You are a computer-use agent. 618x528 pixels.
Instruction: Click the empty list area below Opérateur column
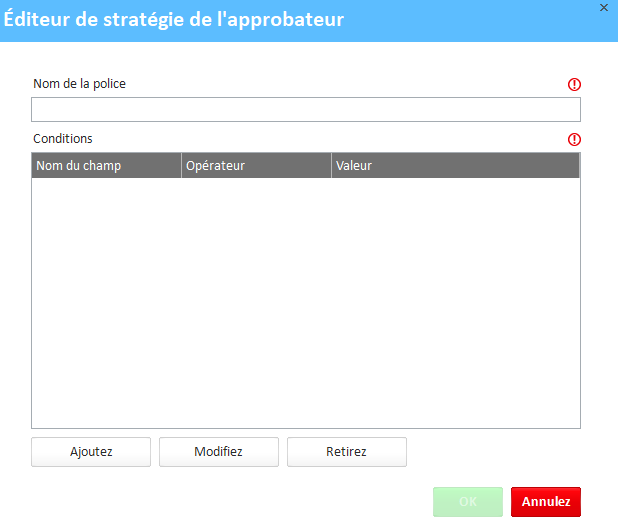click(x=255, y=300)
